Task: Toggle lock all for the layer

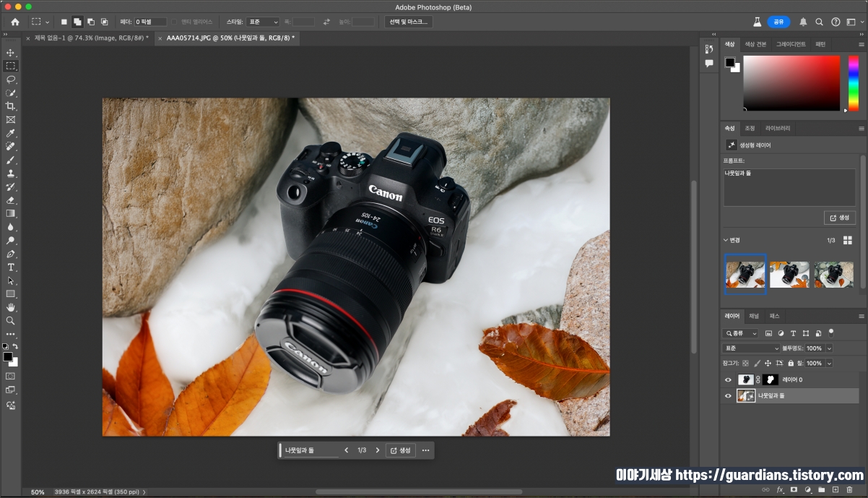Action: coord(791,364)
